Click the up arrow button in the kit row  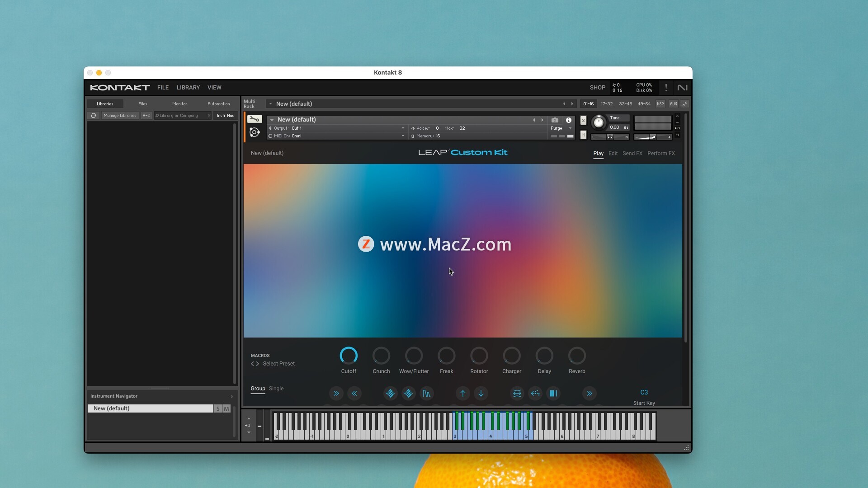tap(463, 394)
